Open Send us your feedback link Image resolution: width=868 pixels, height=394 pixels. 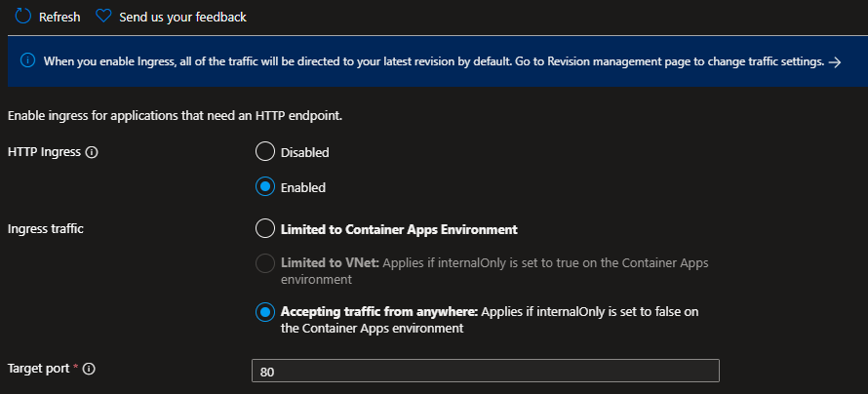pyautogui.click(x=182, y=18)
